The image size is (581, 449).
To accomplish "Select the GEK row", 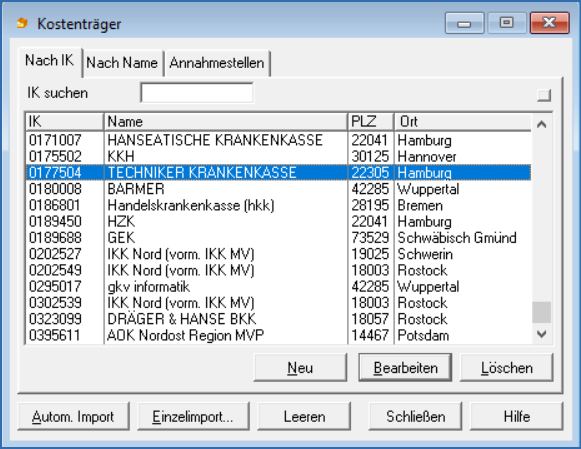I will [278, 238].
